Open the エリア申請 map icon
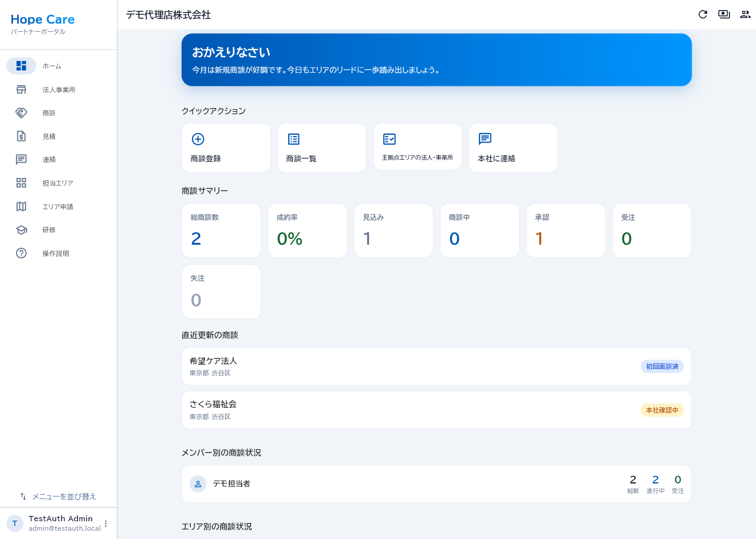Screen dimensions: 756x539 pyautogui.click(x=21, y=206)
